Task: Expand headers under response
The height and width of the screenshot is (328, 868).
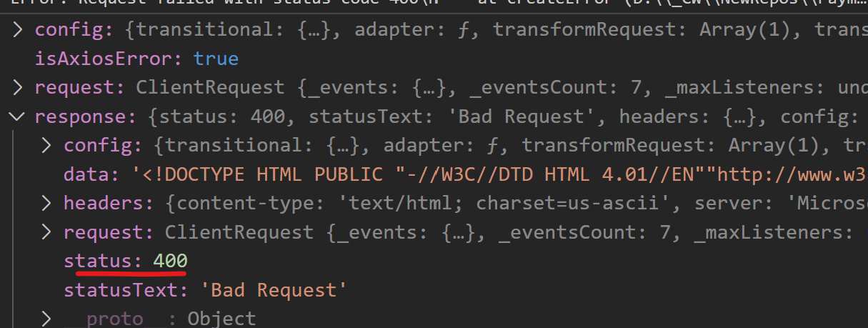Action: tap(46, 204)
